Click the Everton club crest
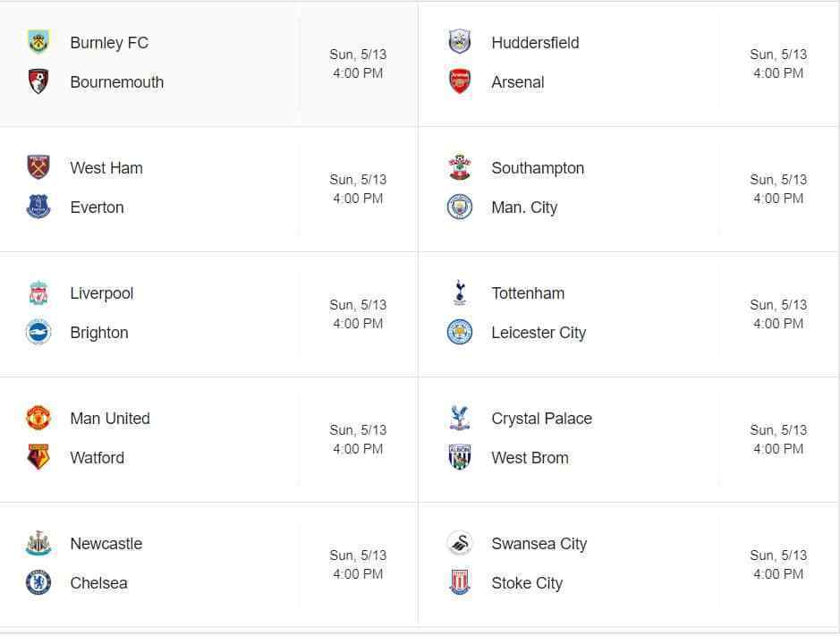840x636 pixels. pyautogui.click(x=38, y=207)
